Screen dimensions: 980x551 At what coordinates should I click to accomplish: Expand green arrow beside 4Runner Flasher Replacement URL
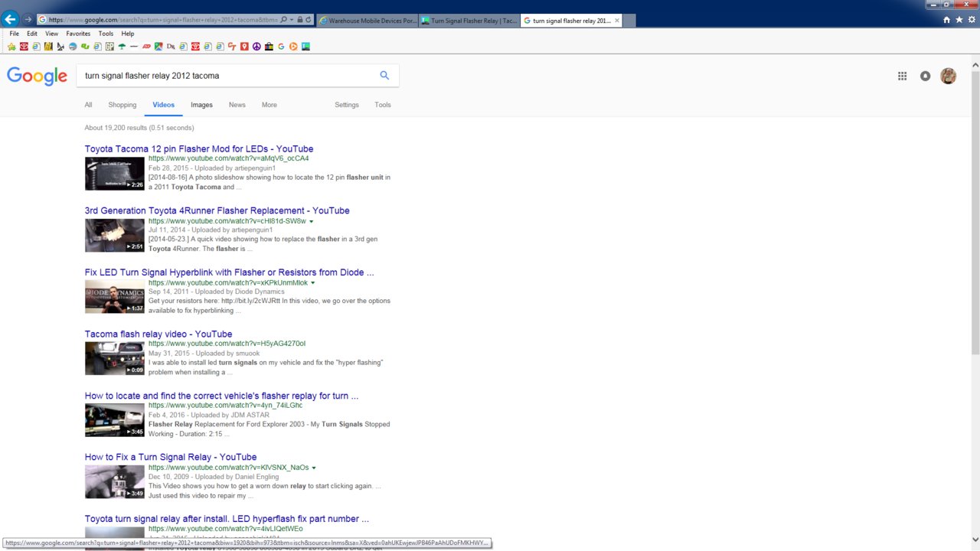[x=312, y=221]
